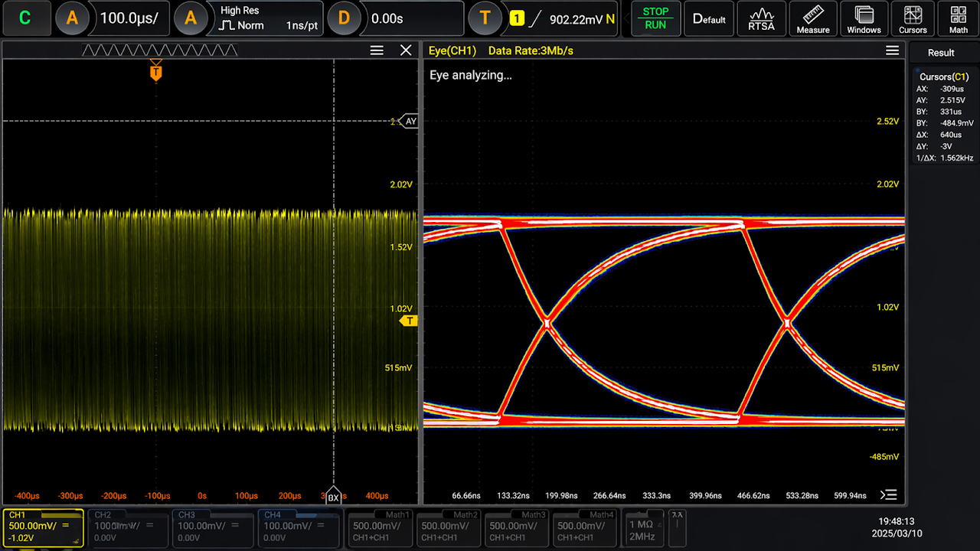
Task: Open the eye diagram window hamburger menu
Action: tap(892, 51)
